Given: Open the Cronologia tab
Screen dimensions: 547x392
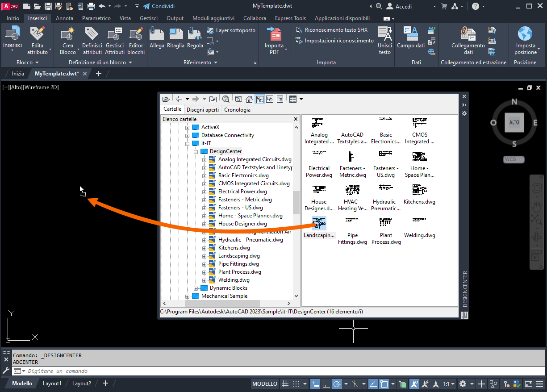Looking at the screenshot, I should [237, 109].
